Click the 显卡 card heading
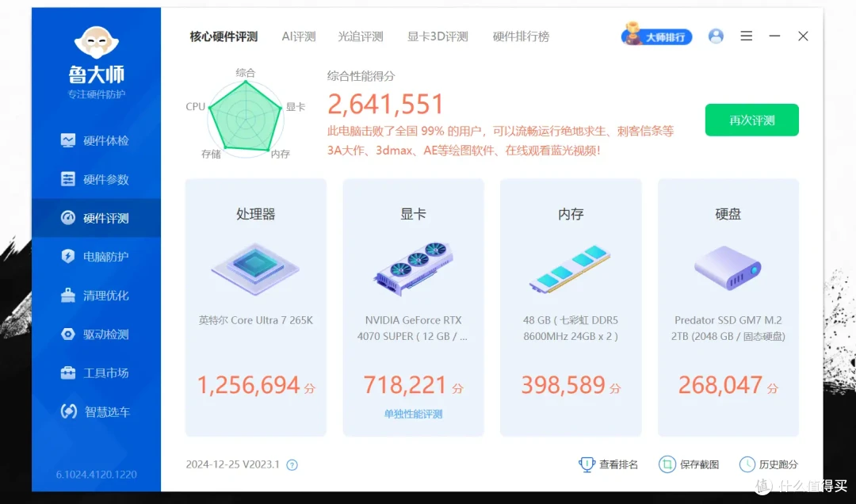This screenshot has width=856, height=504. pyautogui.click(x=413, y=214)
